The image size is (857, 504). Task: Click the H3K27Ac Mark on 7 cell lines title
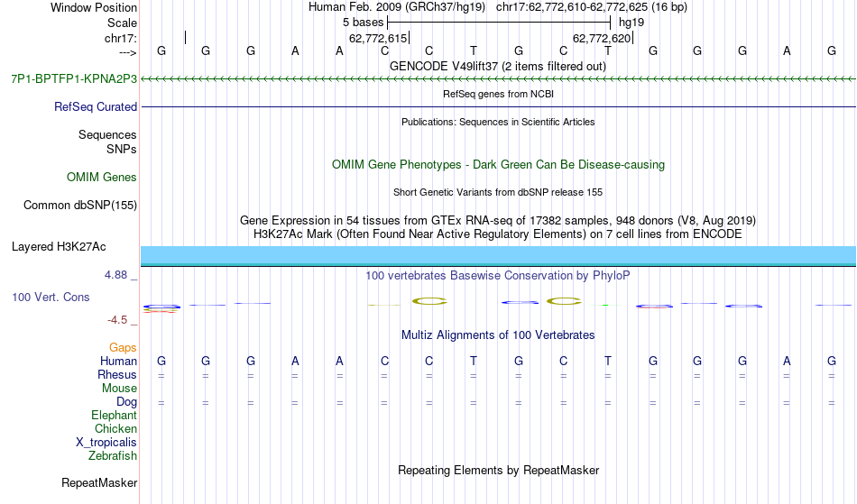click(x=498, y=234)
